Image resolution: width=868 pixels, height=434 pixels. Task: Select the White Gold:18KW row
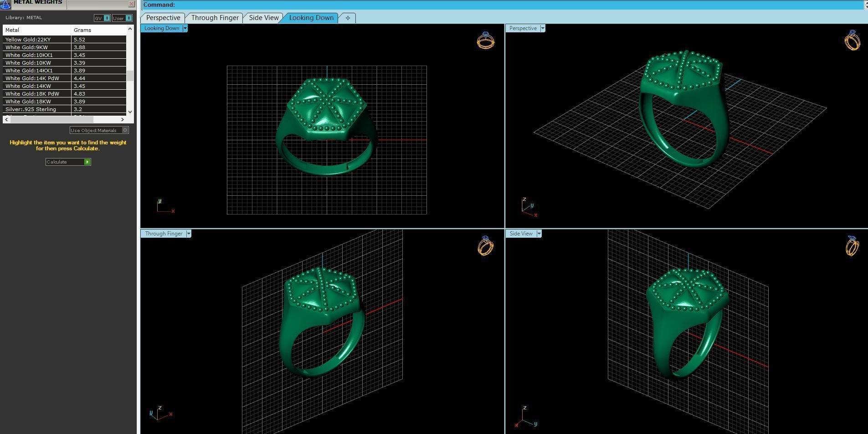point(64,102)
